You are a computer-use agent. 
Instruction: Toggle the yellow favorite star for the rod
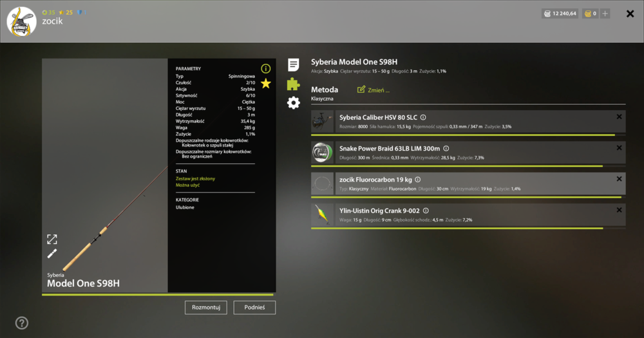(x=266, y=83)
